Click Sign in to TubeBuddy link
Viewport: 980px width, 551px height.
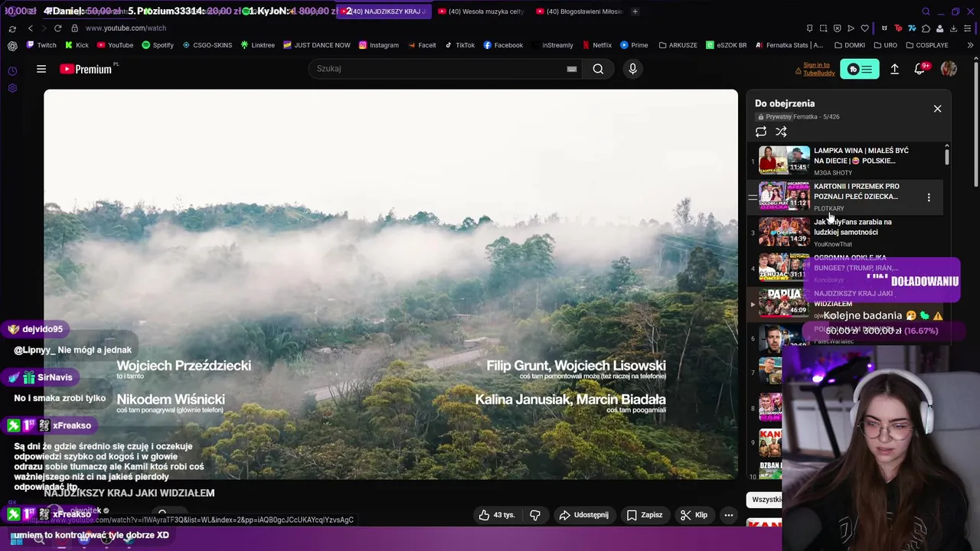818,69
